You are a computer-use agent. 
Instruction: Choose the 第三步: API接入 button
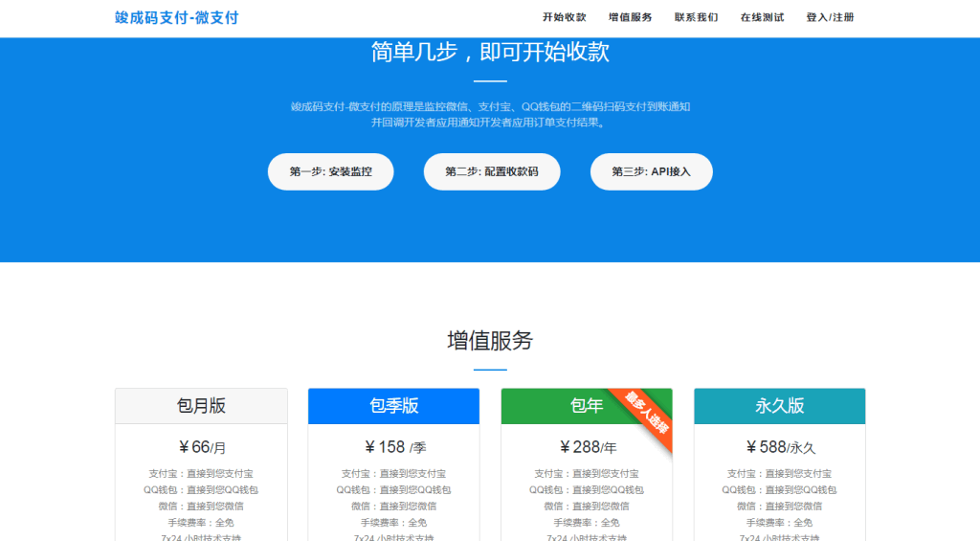(x=651, y=172)
